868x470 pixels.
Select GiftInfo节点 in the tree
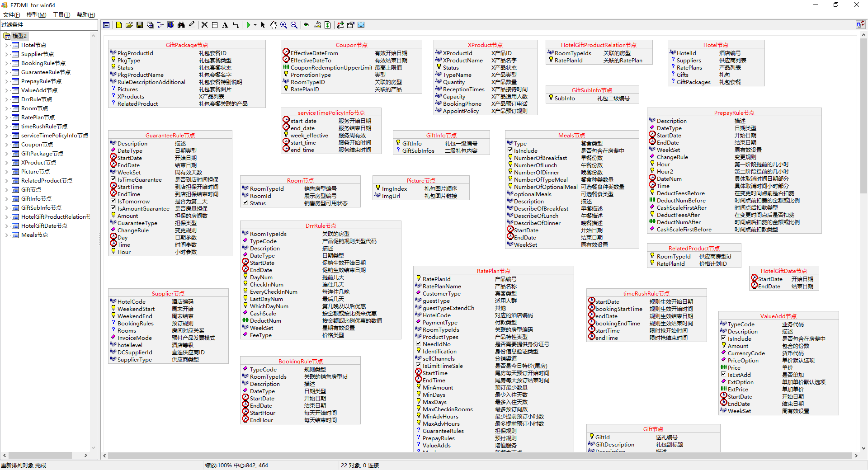point(36,198)
